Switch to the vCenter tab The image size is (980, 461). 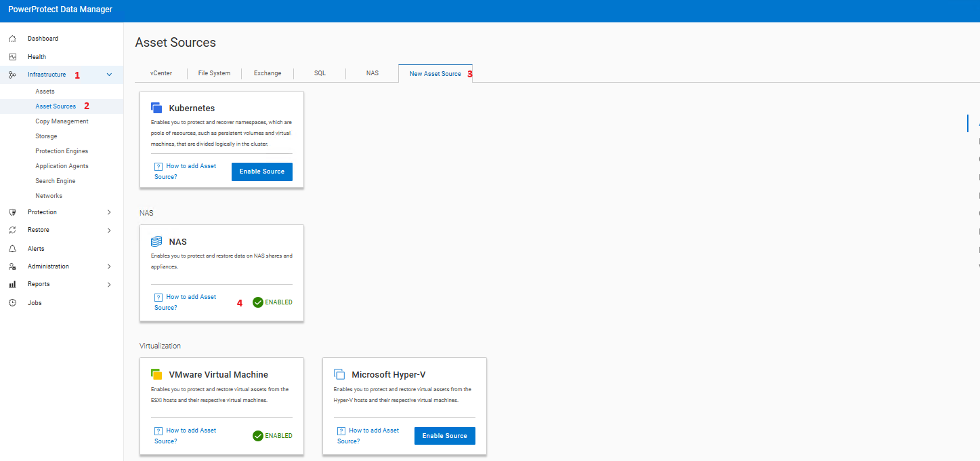tap(161, 73)
